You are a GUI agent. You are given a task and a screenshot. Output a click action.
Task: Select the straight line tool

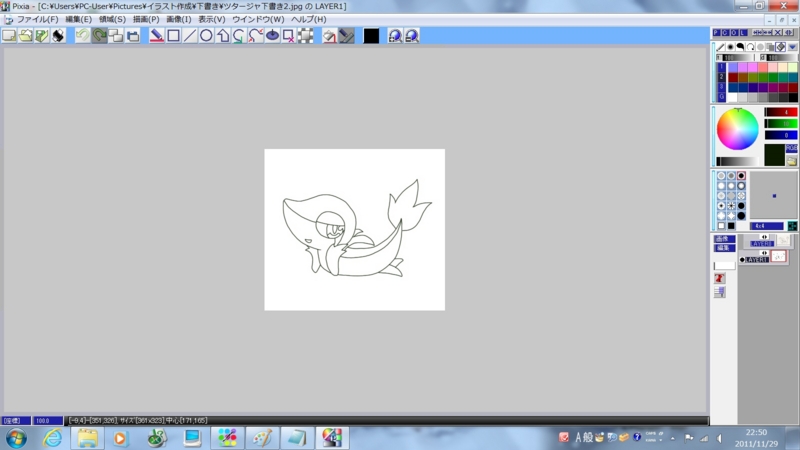(x=190, y=36)
